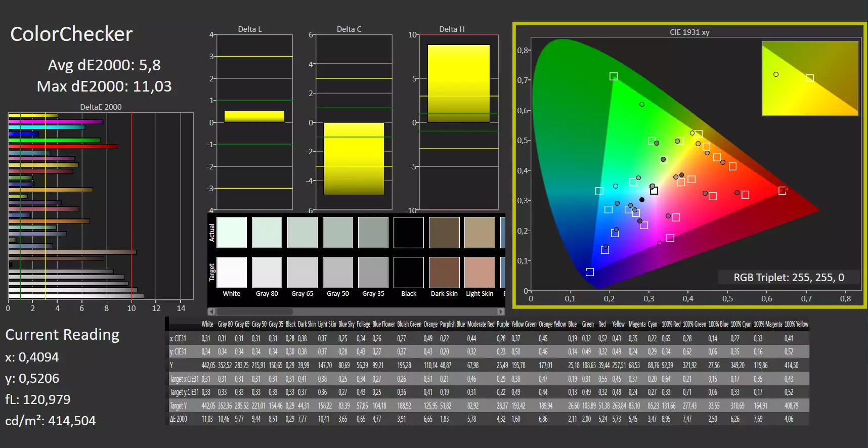
Task: Pick the Actual row Light Skin swatch
Action: (x=480, y=233)
